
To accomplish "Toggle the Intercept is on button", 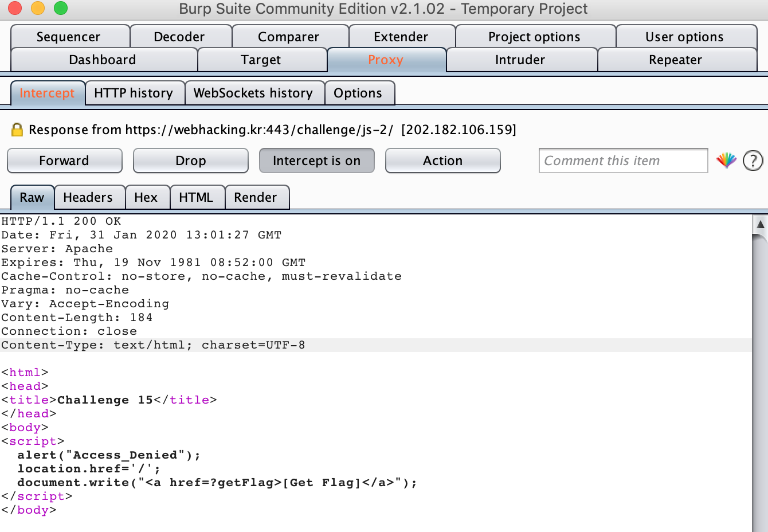I will coord(317,161).
